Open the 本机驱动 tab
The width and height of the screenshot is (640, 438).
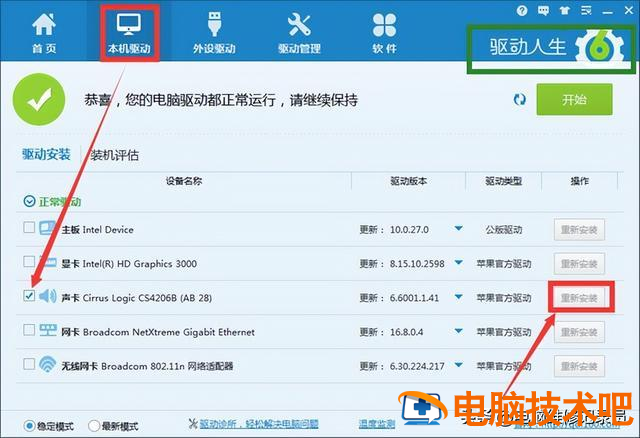pyautogui.click(x=129, y=34)
